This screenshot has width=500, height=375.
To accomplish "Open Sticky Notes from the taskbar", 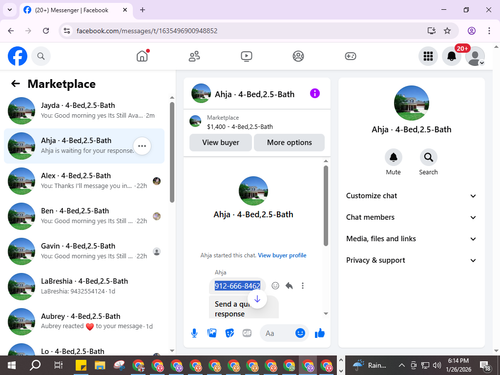I will click(x=81, y=366).
